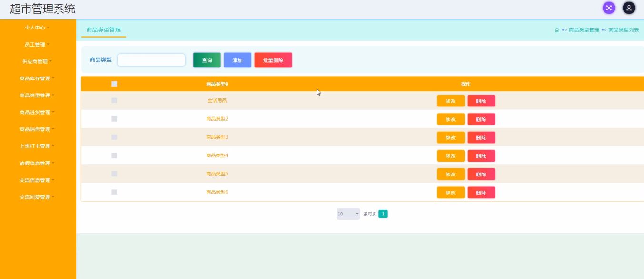This screenshot has width=644, height=279.
Task: Delete the 商品类型4 row
Action: pyautogui.click(x=481, y=156)
